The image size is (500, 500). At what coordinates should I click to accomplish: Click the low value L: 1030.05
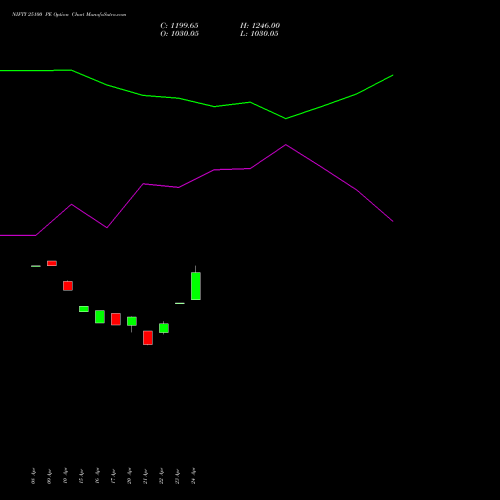point(259,34)
